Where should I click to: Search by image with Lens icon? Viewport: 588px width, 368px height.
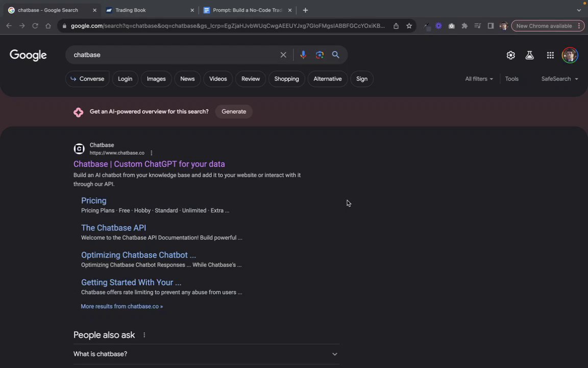320,55
